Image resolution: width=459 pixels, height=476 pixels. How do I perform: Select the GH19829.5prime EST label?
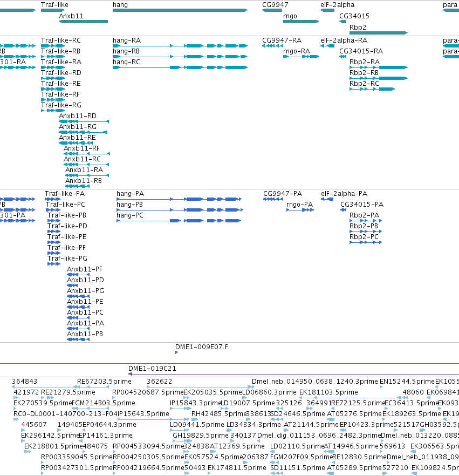coord(200,436)
